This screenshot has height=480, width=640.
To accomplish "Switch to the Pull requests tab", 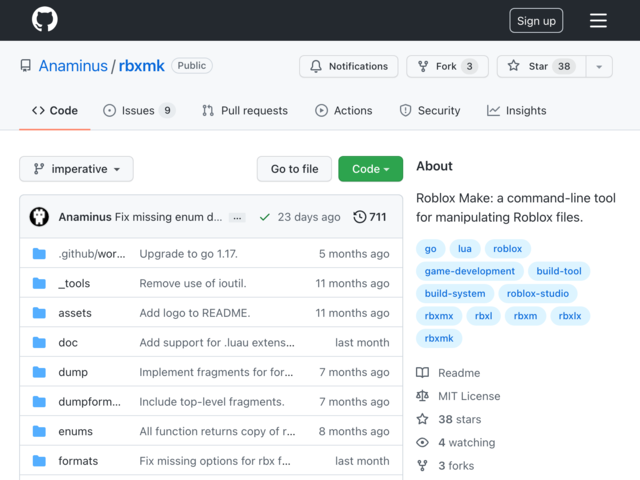I will tap(244, 111).
